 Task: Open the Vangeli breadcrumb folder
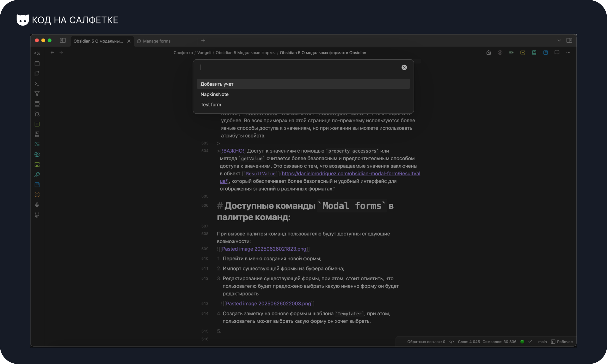(x=204, y=53)
